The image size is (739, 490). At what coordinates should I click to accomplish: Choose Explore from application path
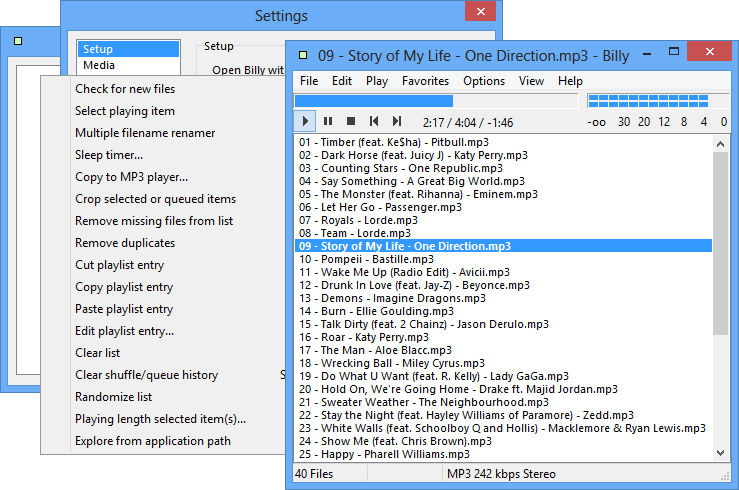click(153, 441)
